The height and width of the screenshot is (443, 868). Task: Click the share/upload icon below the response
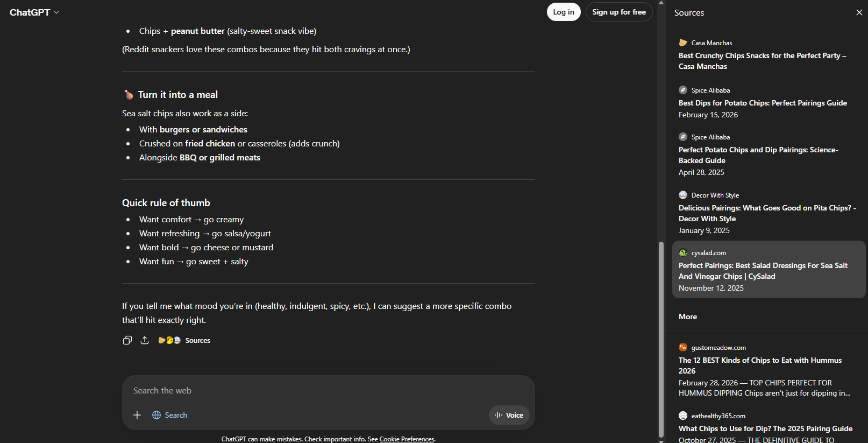[145, 340]
